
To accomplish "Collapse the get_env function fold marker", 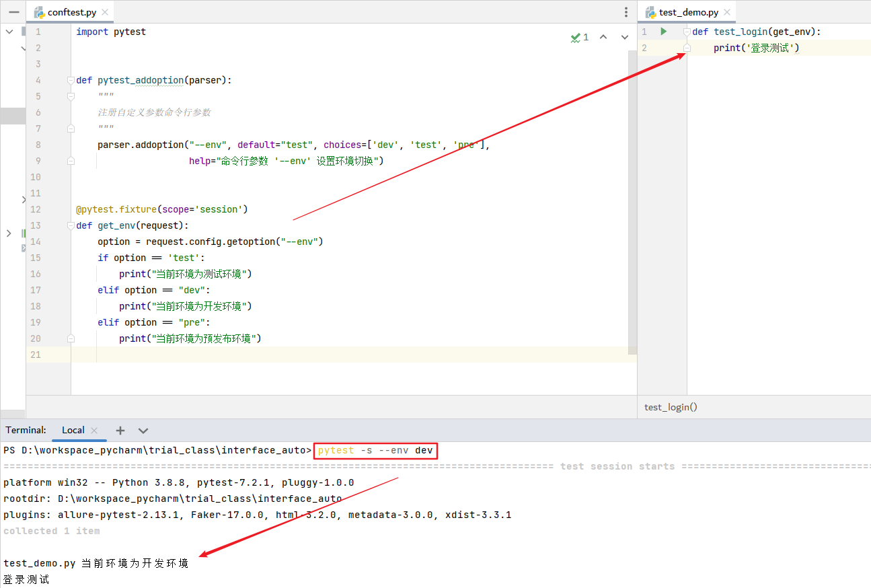I will pos(71,225).
